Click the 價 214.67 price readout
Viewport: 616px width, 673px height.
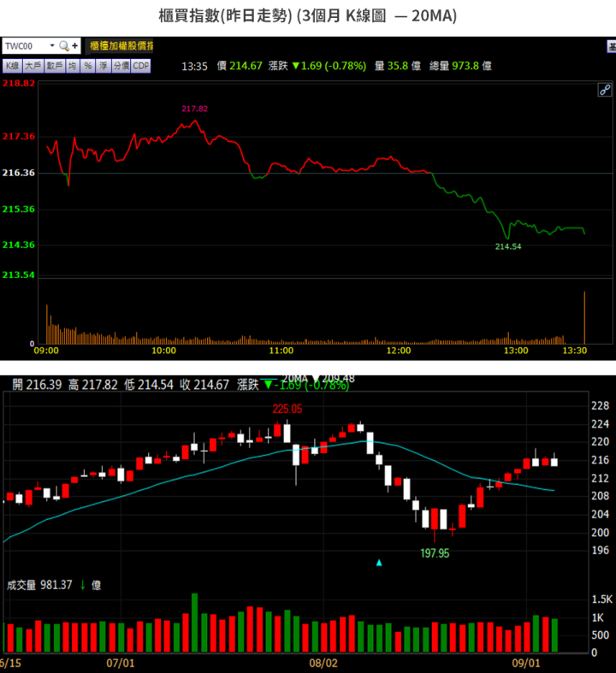(239, 66)
